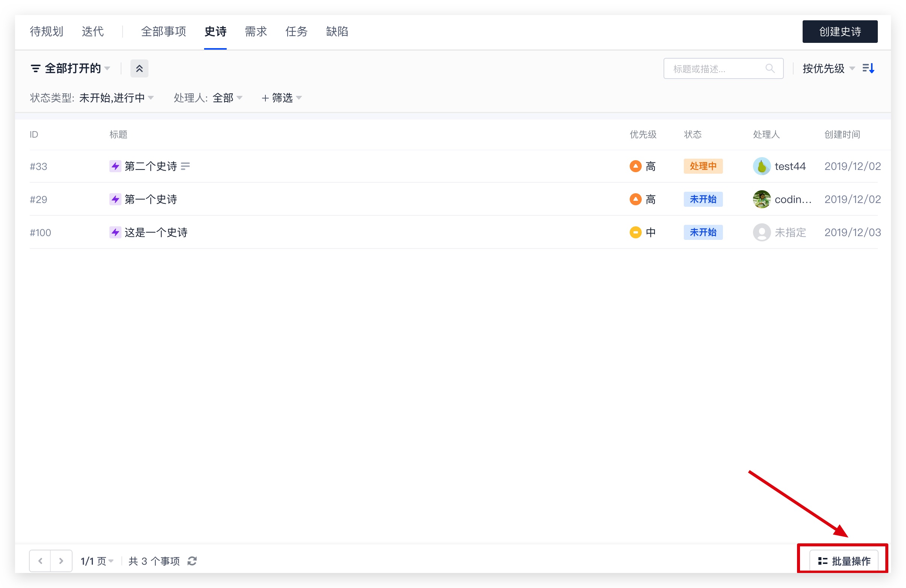Viewport: 906px width, 588px height.
Task: Go to the previous page arrow
Action: [40, 561]
